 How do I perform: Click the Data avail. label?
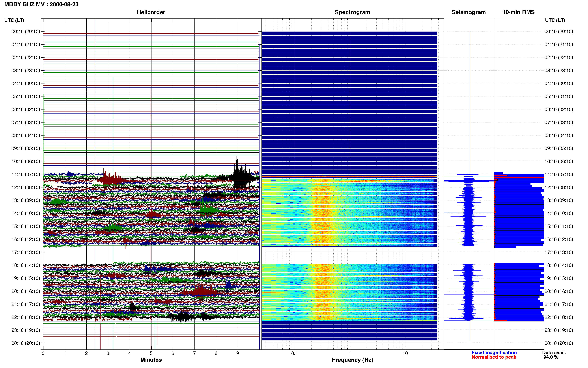pos(554,352)
